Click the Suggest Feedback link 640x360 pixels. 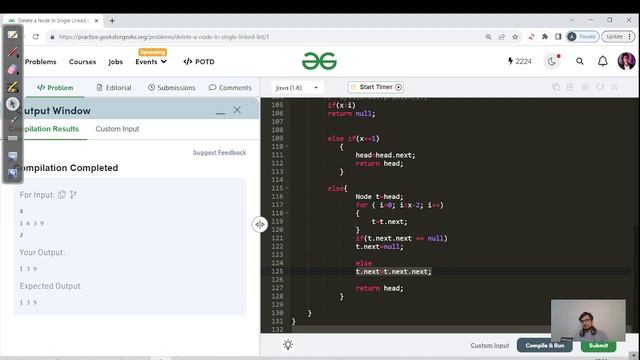click(219, 152)
